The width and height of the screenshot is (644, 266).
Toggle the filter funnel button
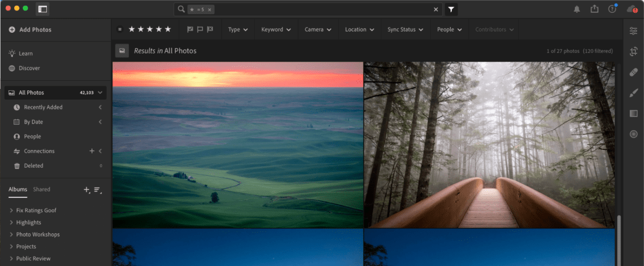pyautogui.click(x=451, y=9)
